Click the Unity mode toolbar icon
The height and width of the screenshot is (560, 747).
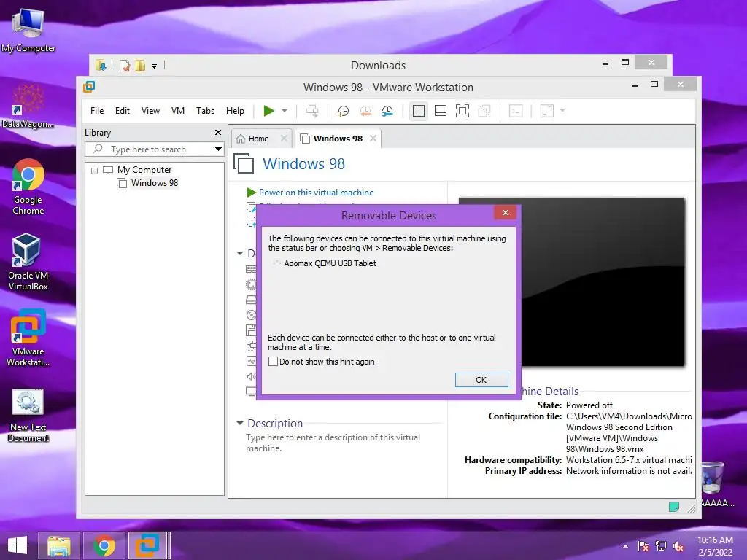tap(484, 111)
